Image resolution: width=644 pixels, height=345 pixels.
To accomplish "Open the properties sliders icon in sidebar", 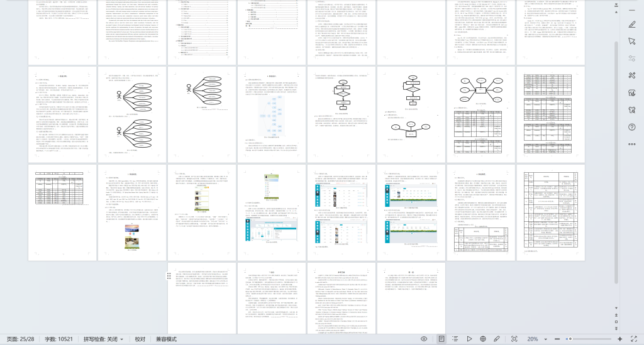I will (632, 58).
